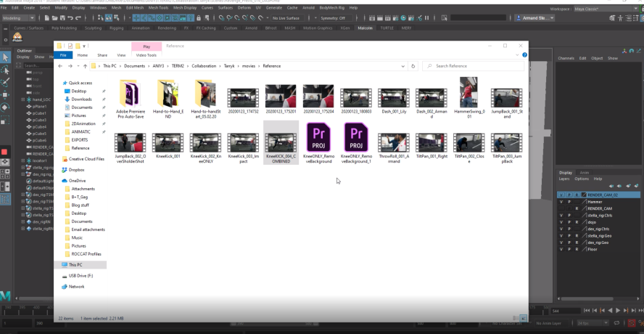Open Dropbox in the navigation pane
The height and width of the screenshot is (334, 644).
[78, 169]
